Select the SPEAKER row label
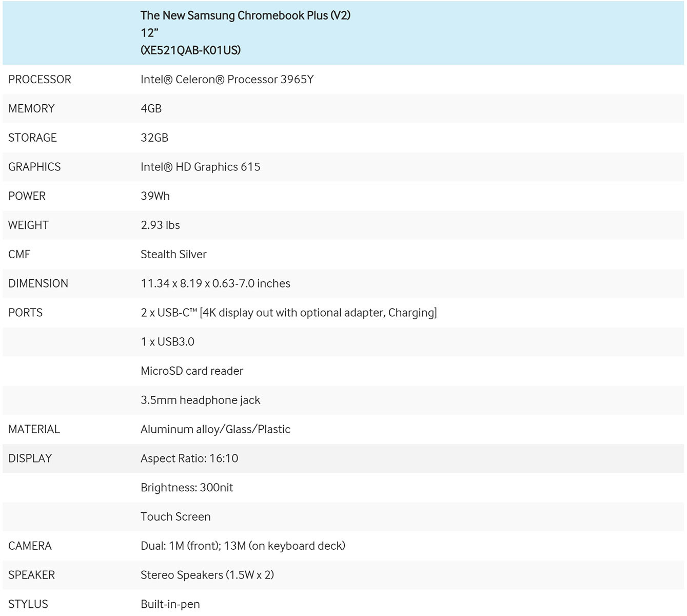Image resolution: width=687 pixels, height=616 pixels. coord(31,575)
